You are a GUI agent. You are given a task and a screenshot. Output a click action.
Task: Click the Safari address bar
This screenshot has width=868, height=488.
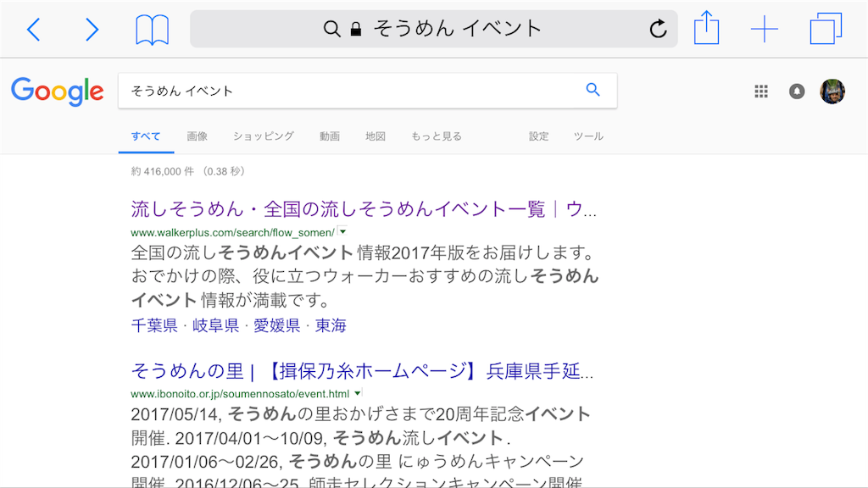pyautogui.click(x=433, y=29)
